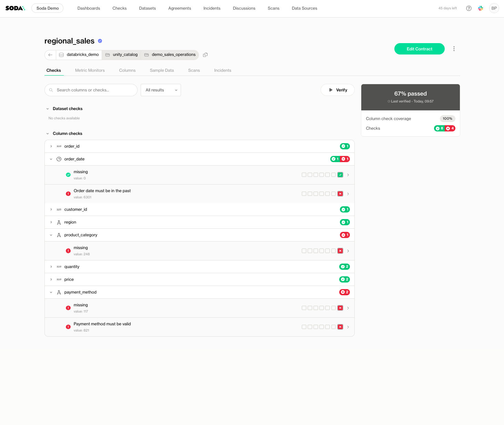Viewport: 504px width, 425px height.
Task: Click the verified badge next to regional_sales
Action: coord(100,41)
